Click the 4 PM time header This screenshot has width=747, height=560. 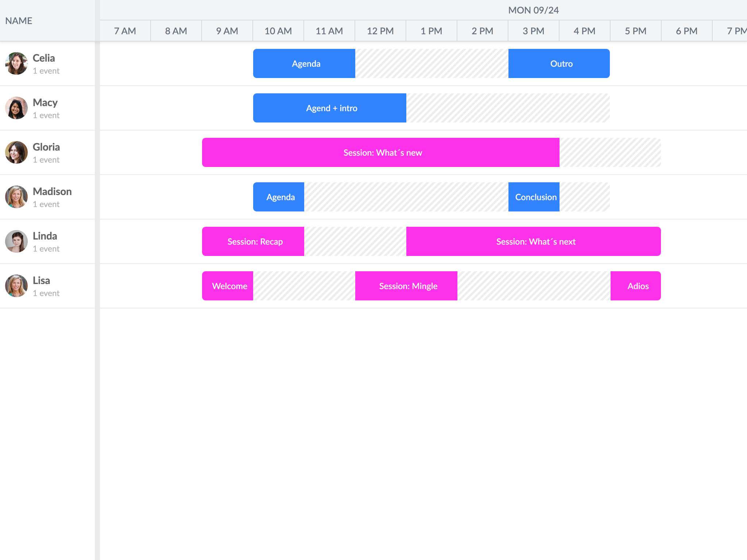(585, 31)
